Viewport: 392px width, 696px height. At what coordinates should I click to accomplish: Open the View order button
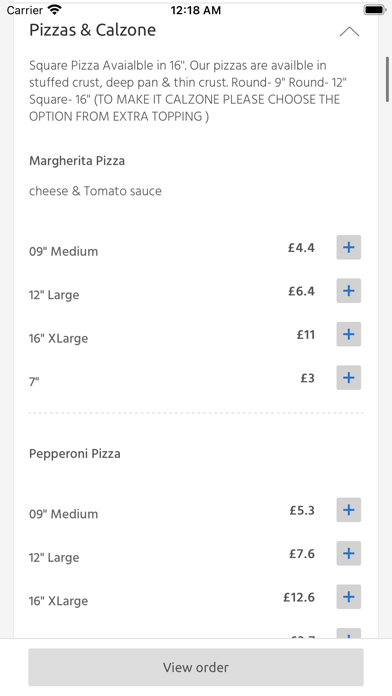click(196, 667)
